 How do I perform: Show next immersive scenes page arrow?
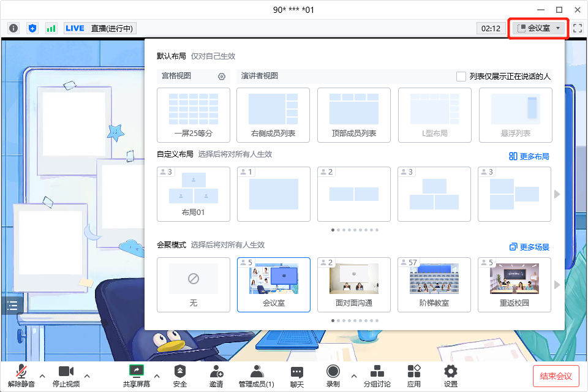[557, 285]
